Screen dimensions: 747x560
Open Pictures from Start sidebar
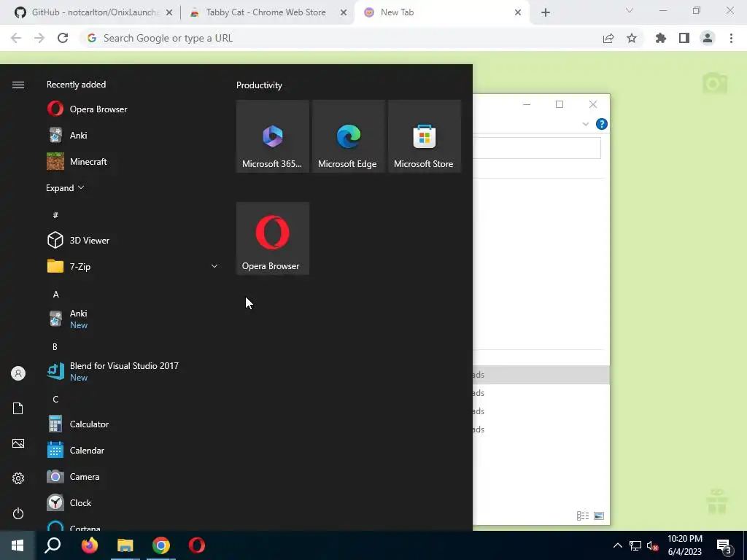pos(18,443)
